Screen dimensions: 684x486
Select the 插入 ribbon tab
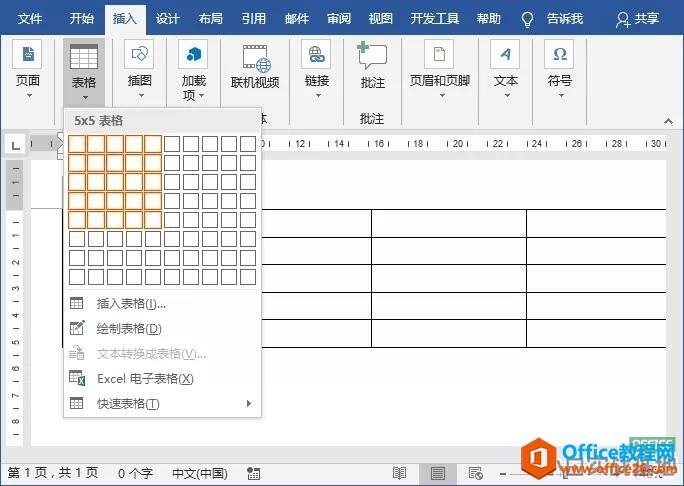125,18
